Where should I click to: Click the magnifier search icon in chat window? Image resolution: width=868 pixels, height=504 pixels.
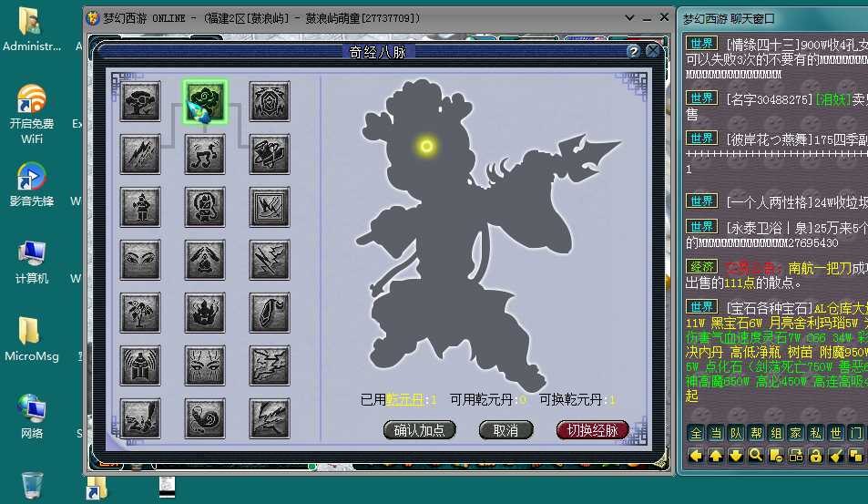(756, 456)
